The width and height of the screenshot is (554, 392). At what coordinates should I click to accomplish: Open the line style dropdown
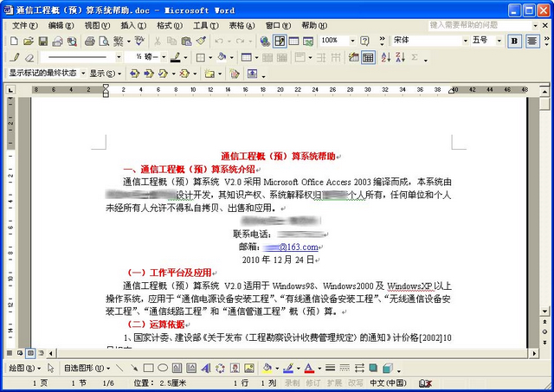(x=119, y=57)
